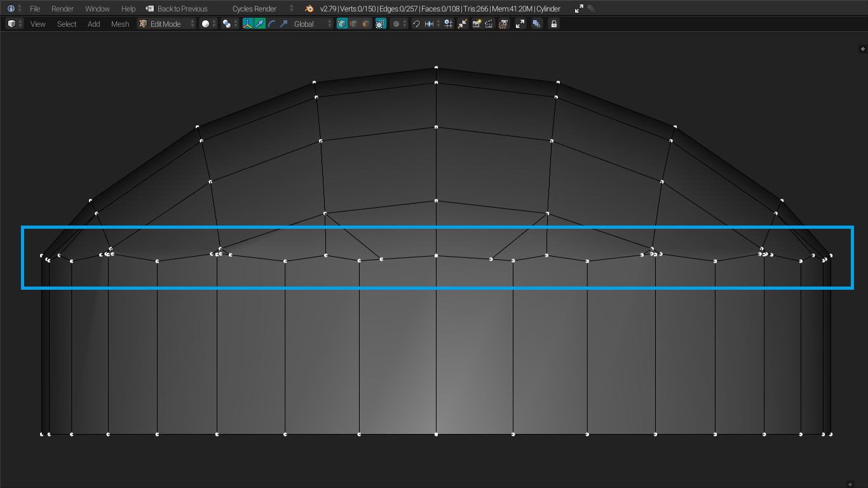Enable the translate manipulator arrow
Screen dimensions: 868x488
pyautogui.click(x=260, y=24)
